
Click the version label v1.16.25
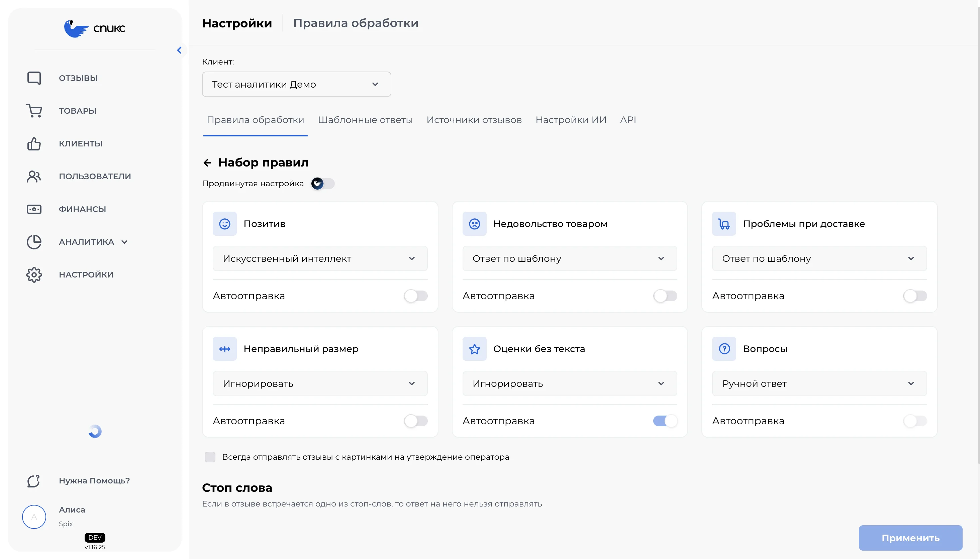tap(95, 547)
